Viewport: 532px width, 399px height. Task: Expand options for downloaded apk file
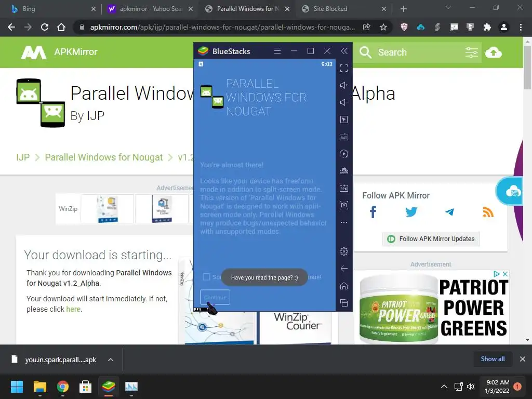(x=111, y=360)
